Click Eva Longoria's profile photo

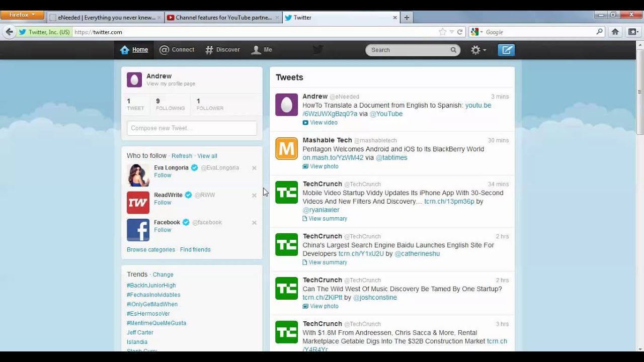(x=138, y=175)
